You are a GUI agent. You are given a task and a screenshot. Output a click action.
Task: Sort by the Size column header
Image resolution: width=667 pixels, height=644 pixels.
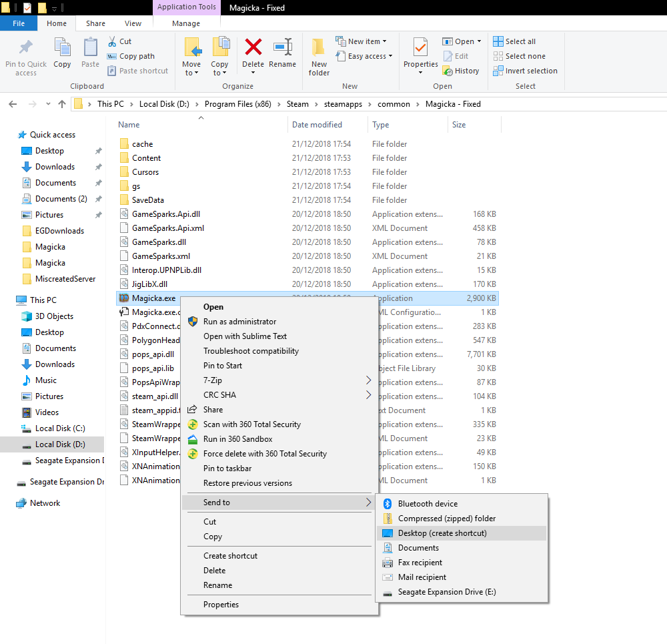[x=459, y=125]
